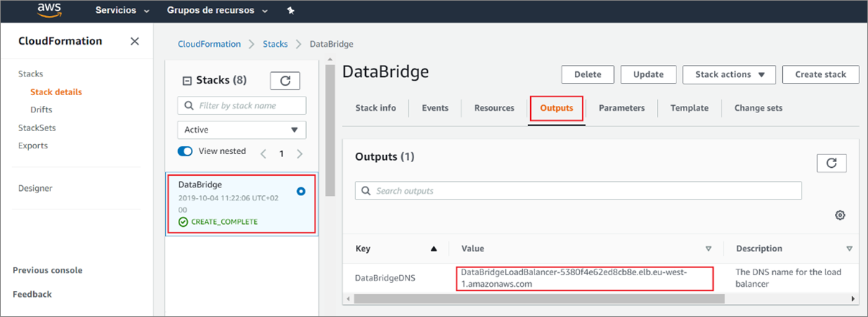Click the Update button
The height and width of the screenshot is (317, 868).
pos(648,74)
